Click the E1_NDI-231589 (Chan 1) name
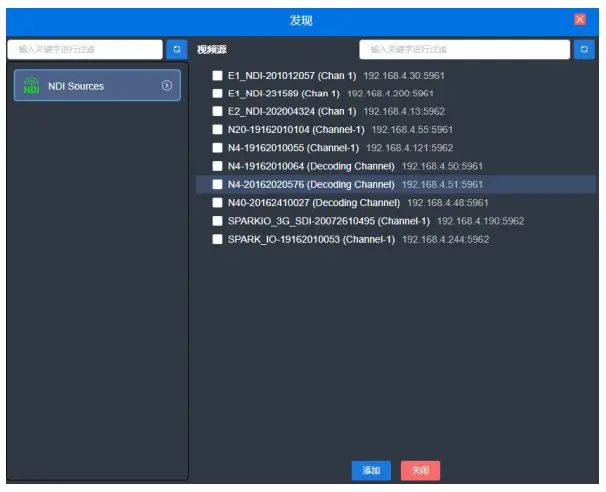This screenshot has height=492, width=606. click(283, 93)
